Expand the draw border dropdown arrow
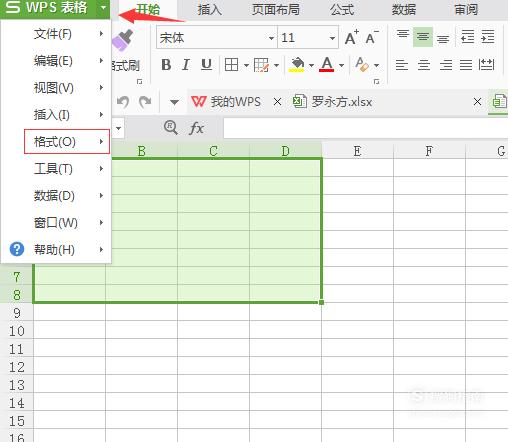508x442 pixels. click(276, 65)
